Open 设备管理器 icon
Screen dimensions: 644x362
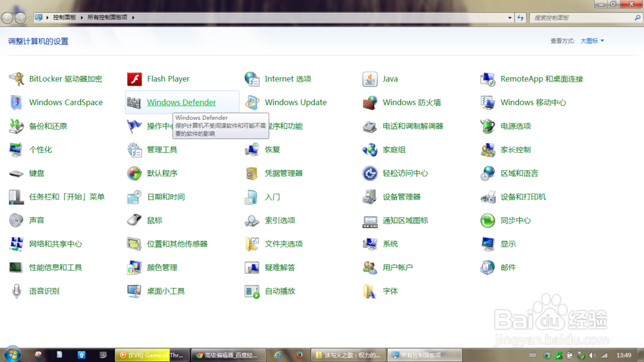click(370, 197)
